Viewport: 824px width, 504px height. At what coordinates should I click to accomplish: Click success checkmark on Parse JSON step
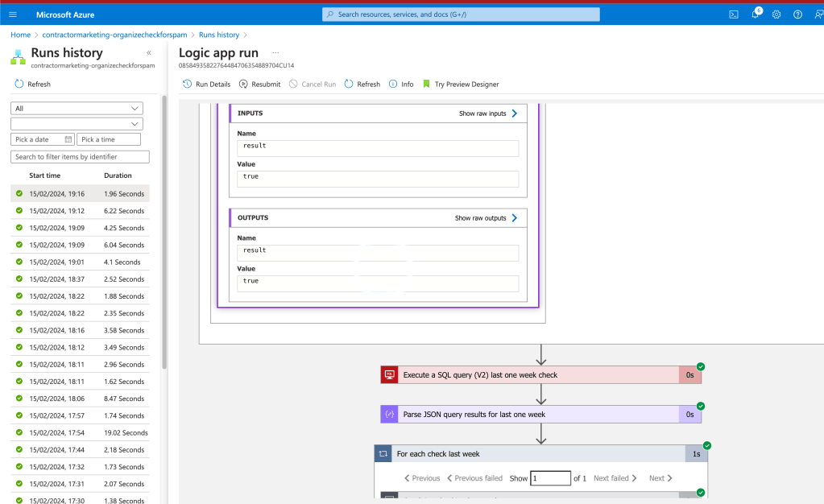[x=701, y=407]
